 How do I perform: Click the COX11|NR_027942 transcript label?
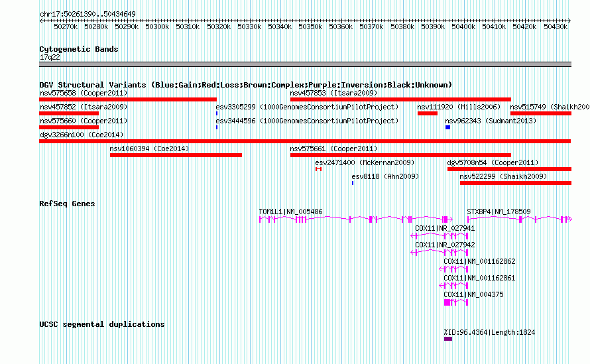(x=445, y=245)
